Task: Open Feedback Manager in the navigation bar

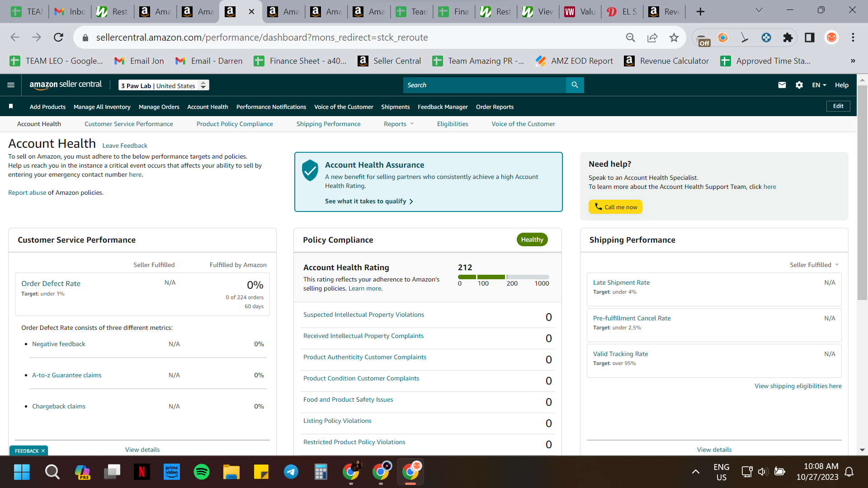Action: pos(443,107)
